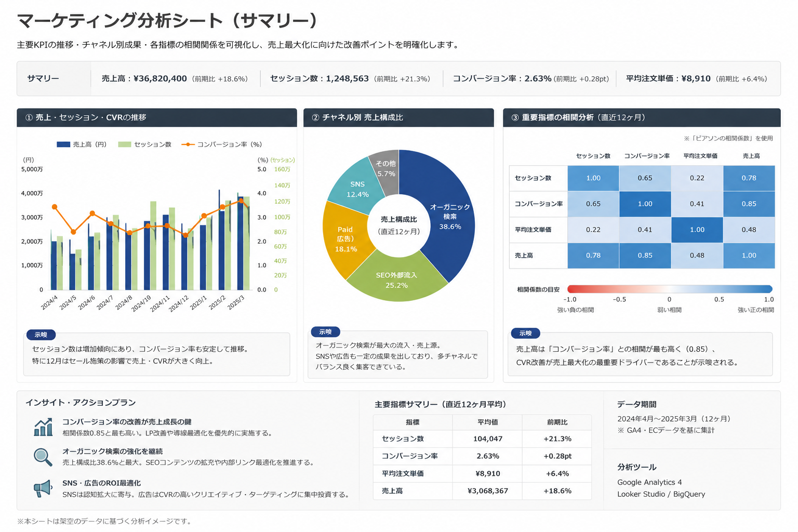The image size is (798, 532).
Task: Click the ① 売上・セッション・CVRの推移 panel header
Action: point(157,117)
